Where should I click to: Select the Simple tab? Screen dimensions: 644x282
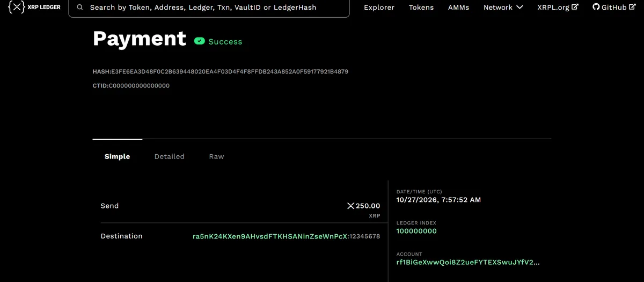coord(117,156)
